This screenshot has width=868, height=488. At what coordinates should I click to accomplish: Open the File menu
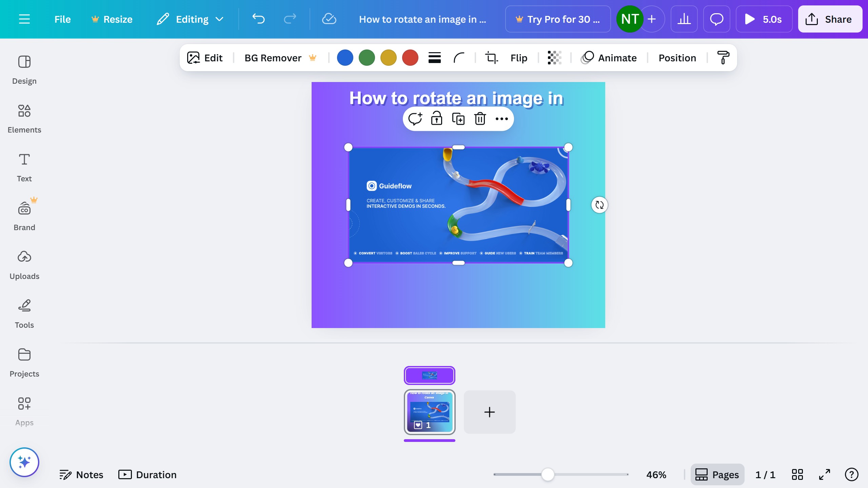[62, 19]
